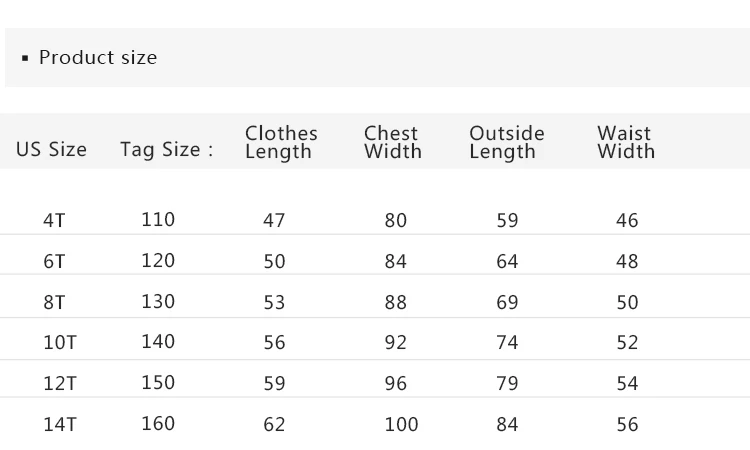The width and height of the screenshot is (750, 450).
Task: Select the Chest Width column header
Action: click(392, 142)
